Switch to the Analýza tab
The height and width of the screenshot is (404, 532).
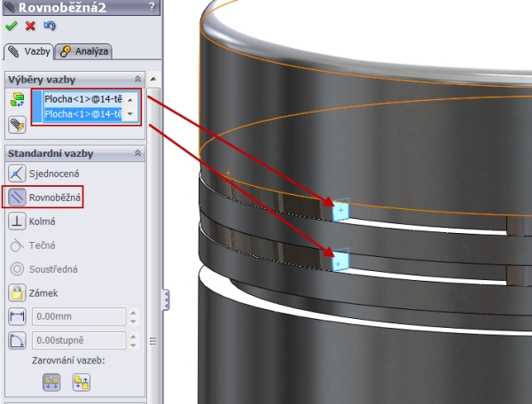[83, 51]
